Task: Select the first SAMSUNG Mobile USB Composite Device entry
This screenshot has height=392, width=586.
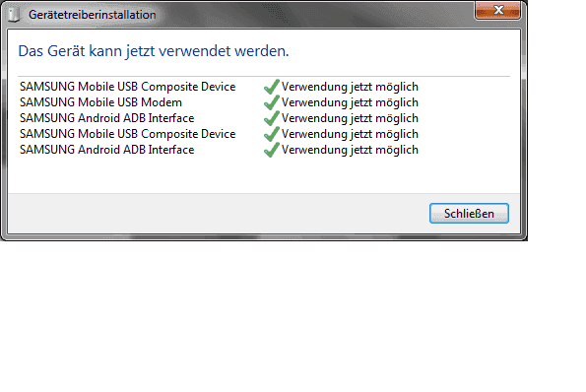Action: (127, 87)
